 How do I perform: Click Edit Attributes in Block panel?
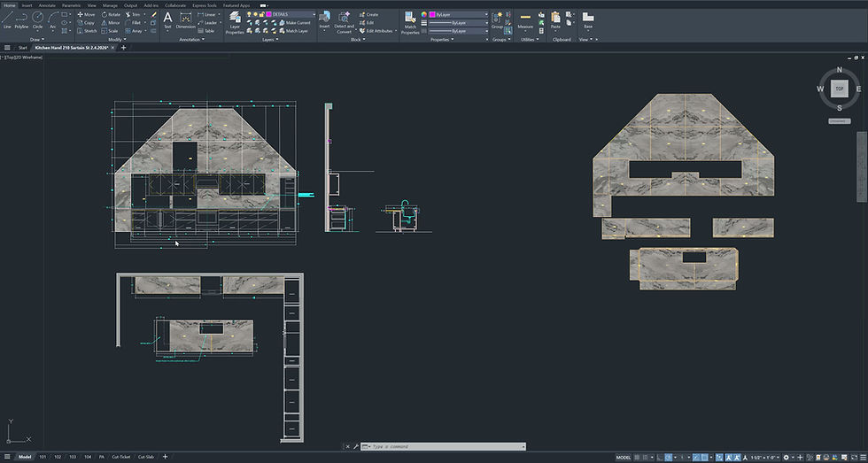tap(379, 30)
